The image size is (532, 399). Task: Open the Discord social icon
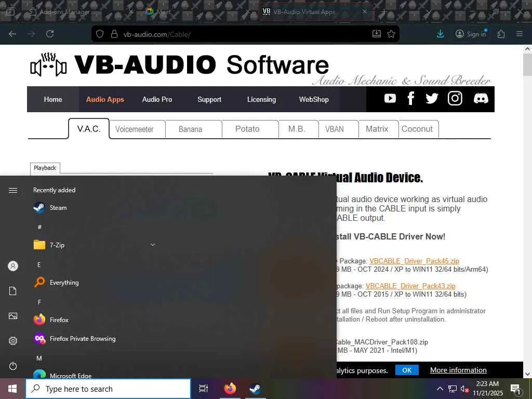click(x=481, y=98)
